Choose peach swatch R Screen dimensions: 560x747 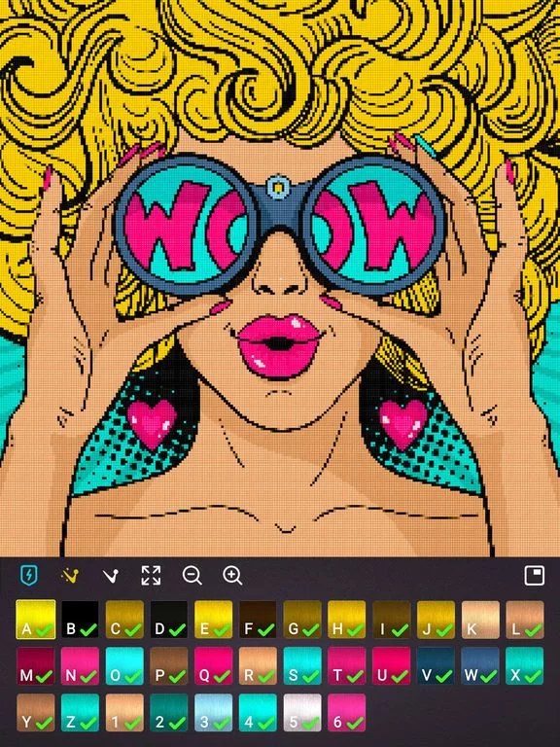[x=258, y=666]
